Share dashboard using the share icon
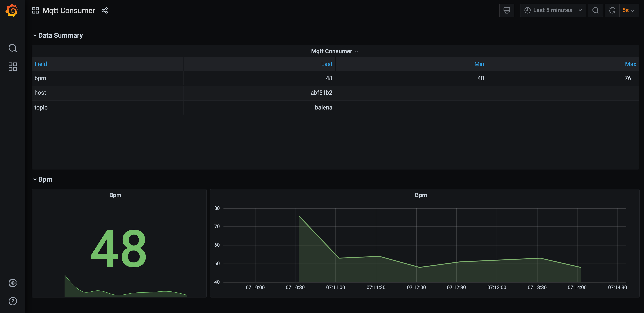 (x=105, y=10)
